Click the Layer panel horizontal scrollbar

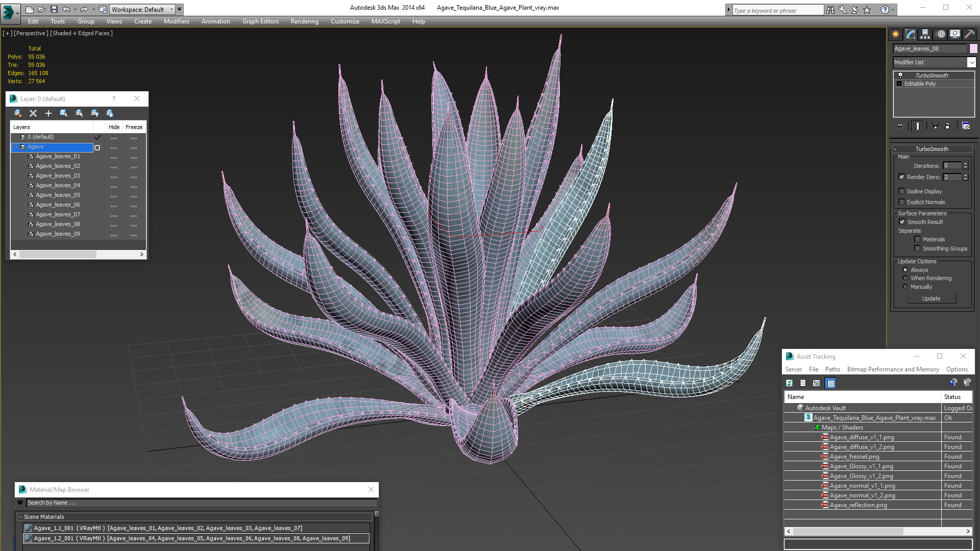[x=78, y=254]
